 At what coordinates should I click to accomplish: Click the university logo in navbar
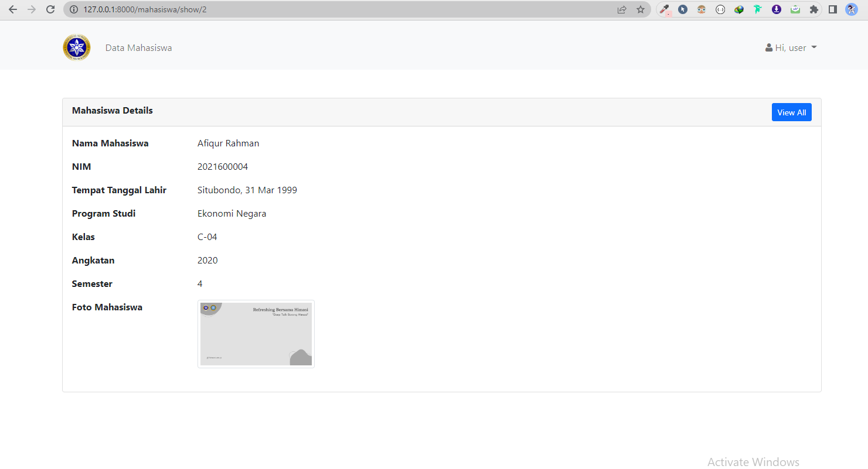(x=77, y=47)
